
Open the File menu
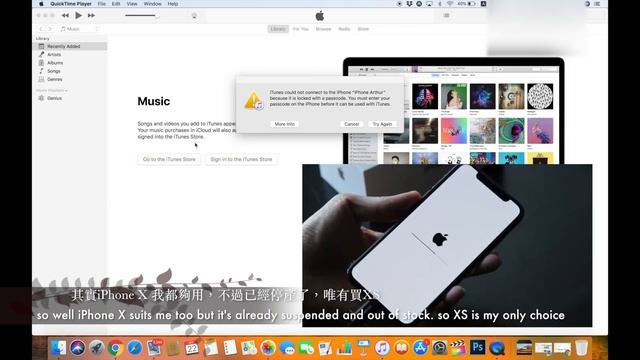point(102,4)
